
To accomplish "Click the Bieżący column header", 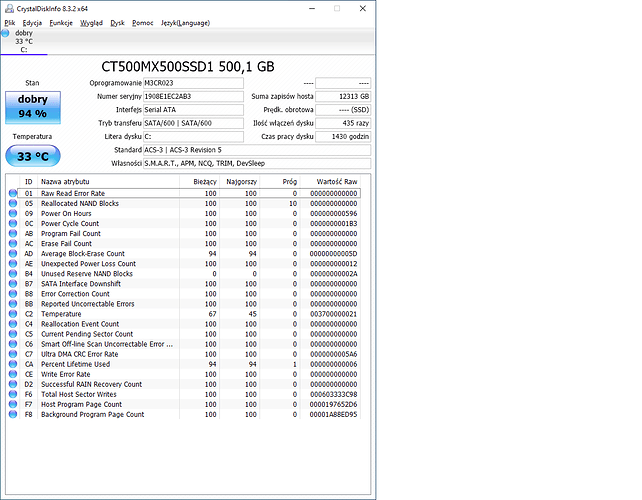I will (199, 181).
